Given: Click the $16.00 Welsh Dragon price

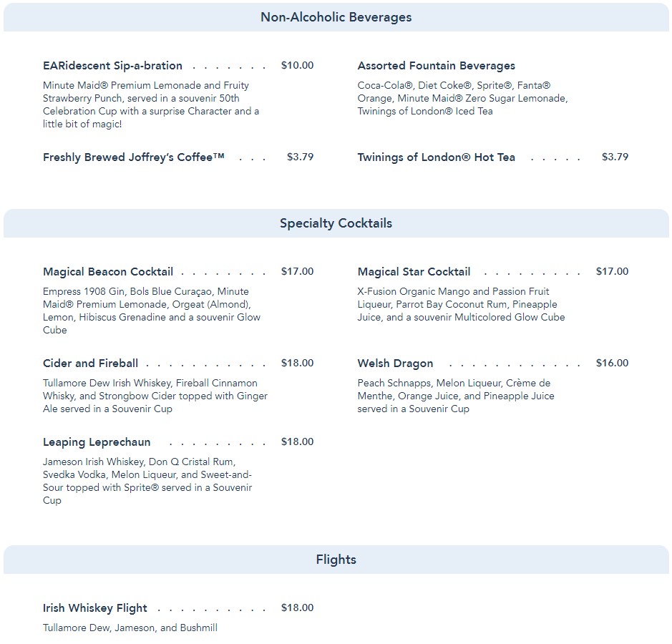Looking at the screenshot, I should pos(612,364).
